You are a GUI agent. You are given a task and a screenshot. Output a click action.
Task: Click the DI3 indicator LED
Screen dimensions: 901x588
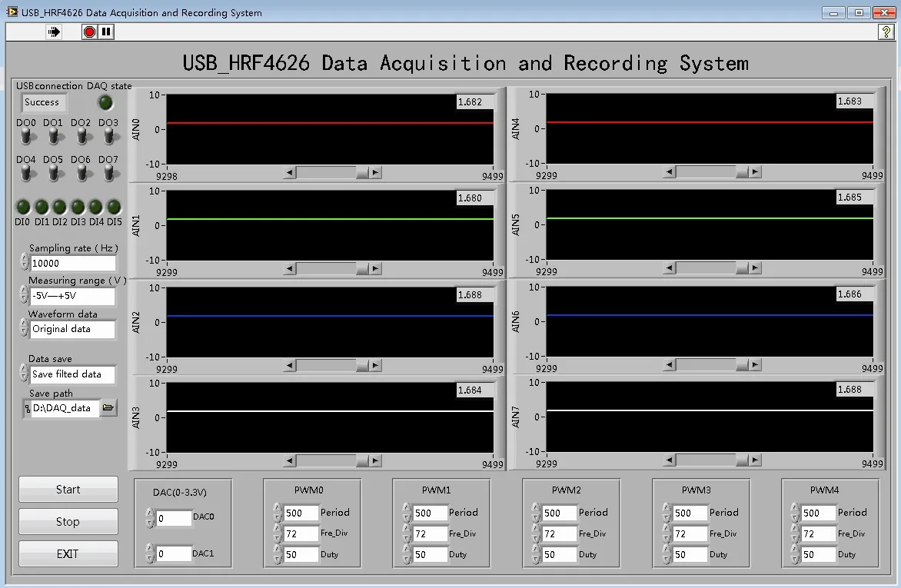pos(78,207)
